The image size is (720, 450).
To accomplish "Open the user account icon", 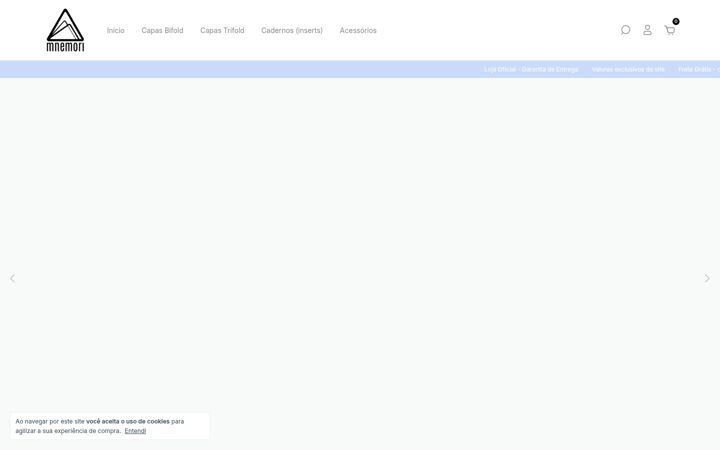I will (647, 30).
